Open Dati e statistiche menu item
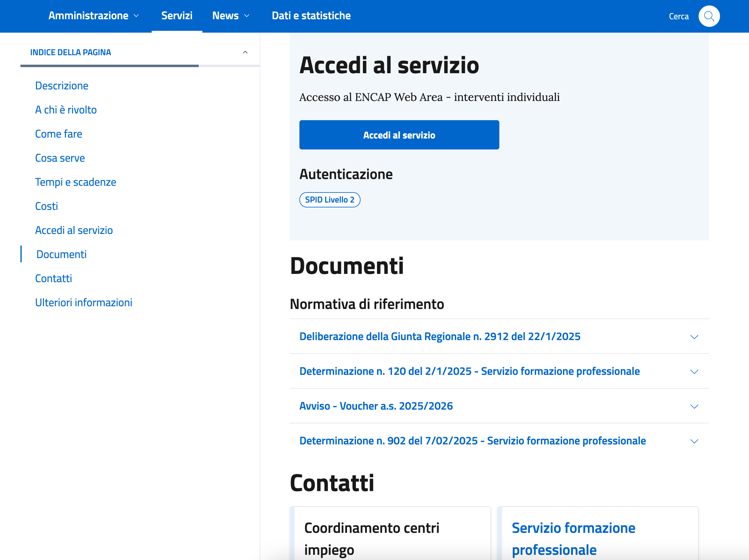The width and height of the screenshot is (749, 560). click(x=311, y=16)
